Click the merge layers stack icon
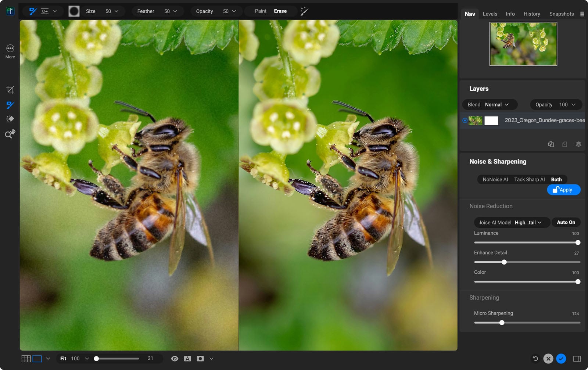The height and width of the screenshot is (370, 588). tap(578, 144)
